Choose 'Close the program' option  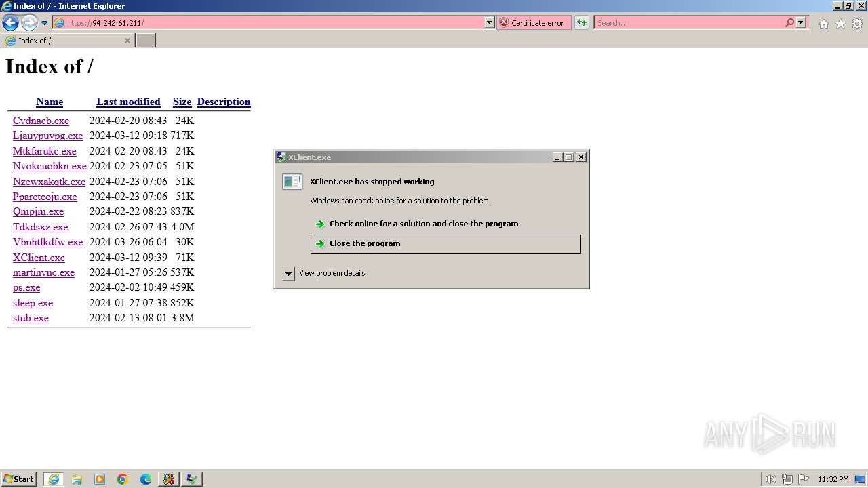446,244
